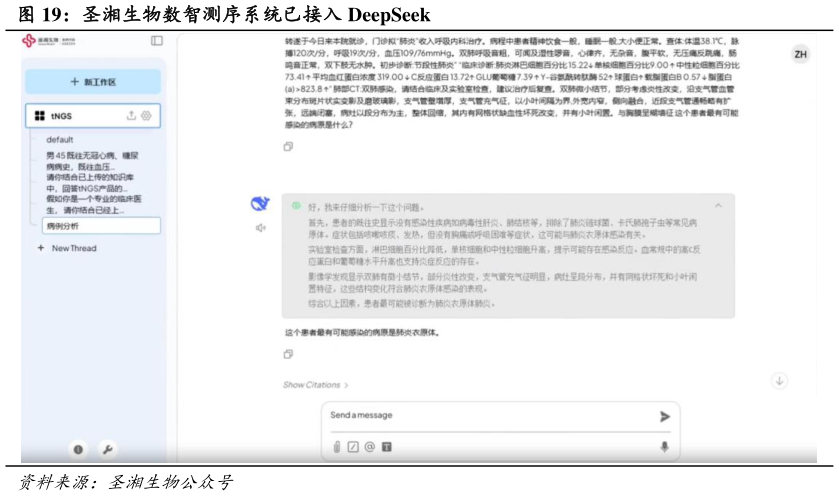Click the @ mention agent icon
The image size is (839, 496).
click(370, 447)
